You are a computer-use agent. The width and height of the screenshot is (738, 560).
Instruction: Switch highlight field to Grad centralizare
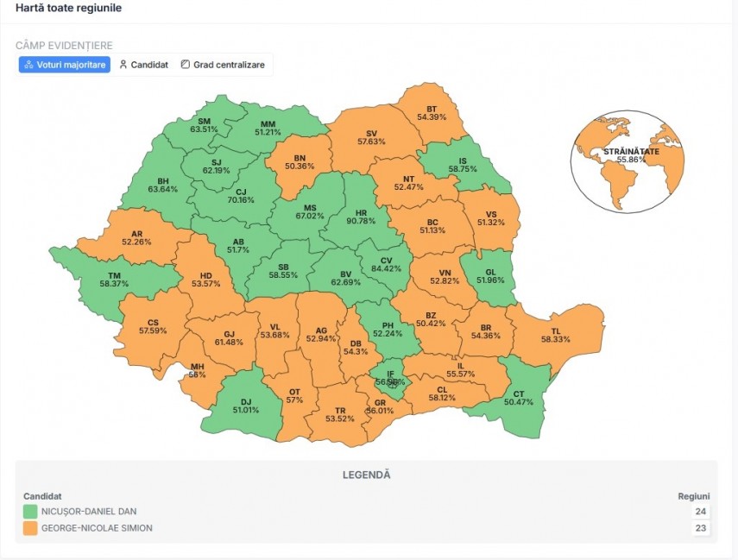(x=223, y=65)
